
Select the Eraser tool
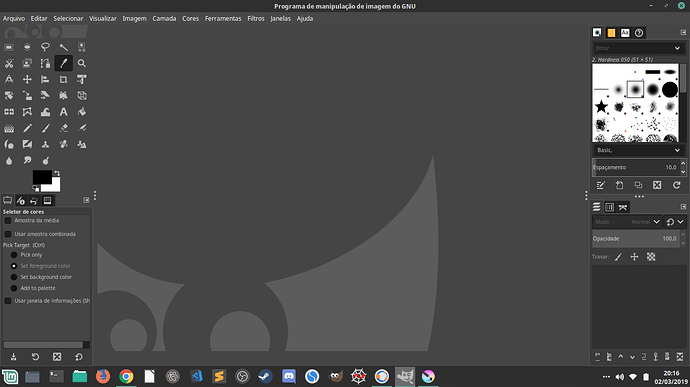click(64, 128)
